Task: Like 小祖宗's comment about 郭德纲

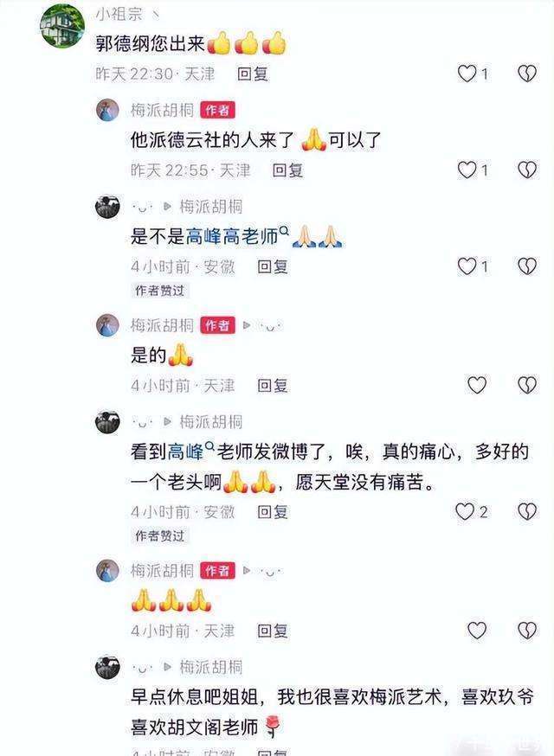Action: point(467,74)
